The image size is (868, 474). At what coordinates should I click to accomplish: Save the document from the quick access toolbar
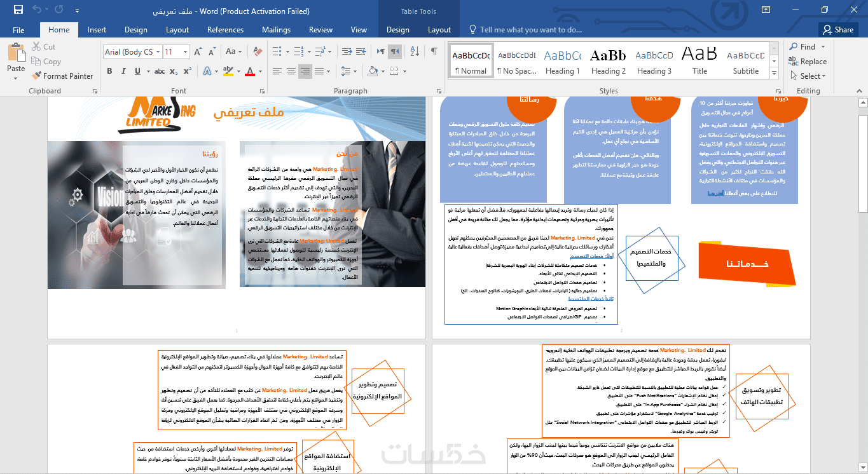18,10
